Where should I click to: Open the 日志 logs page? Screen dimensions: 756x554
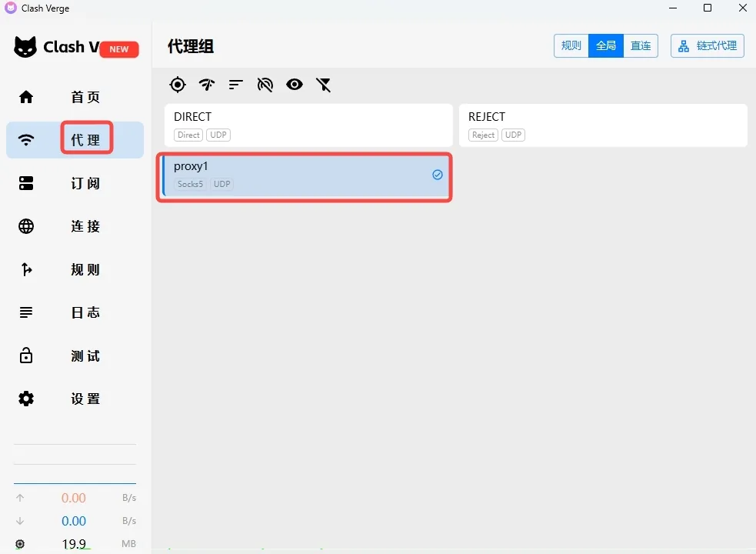[75, 312]
